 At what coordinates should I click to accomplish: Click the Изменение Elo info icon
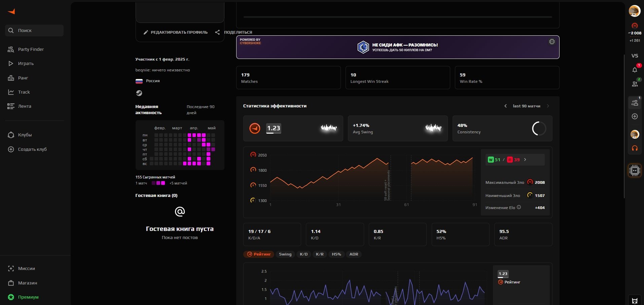coord(519,207)
